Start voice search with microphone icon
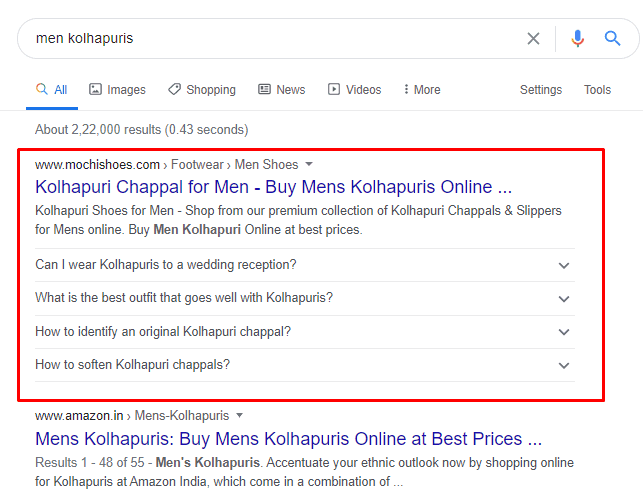The image size is (643, 504). tap(577, 39)
